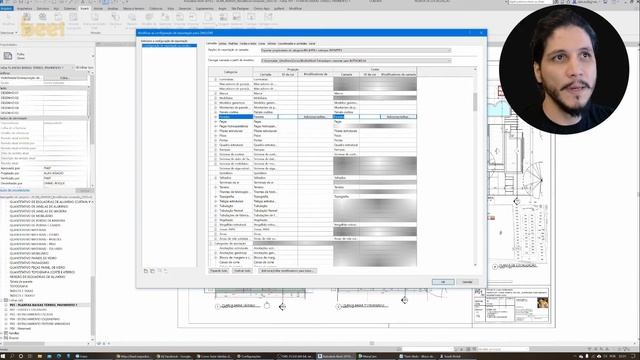Select TOPOGRAFIA in project browser
Image resolution: width=640 pixels, height=360 pixels.
[x=19, y=286]
